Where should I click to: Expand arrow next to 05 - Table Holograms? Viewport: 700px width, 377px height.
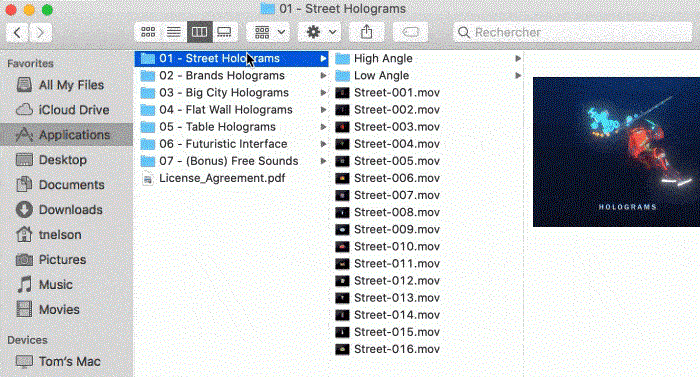point(323,127)
